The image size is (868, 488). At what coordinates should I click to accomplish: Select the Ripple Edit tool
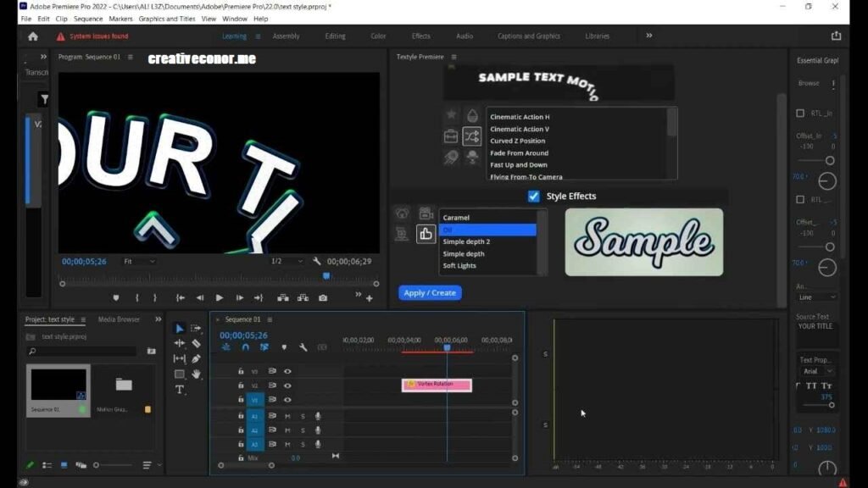pyautogui.click(x=180, y=344)
